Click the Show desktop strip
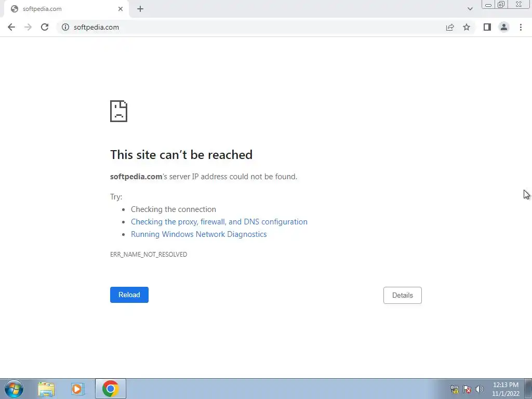The width and height of the screenshot is (532, 399). point(528,389)
